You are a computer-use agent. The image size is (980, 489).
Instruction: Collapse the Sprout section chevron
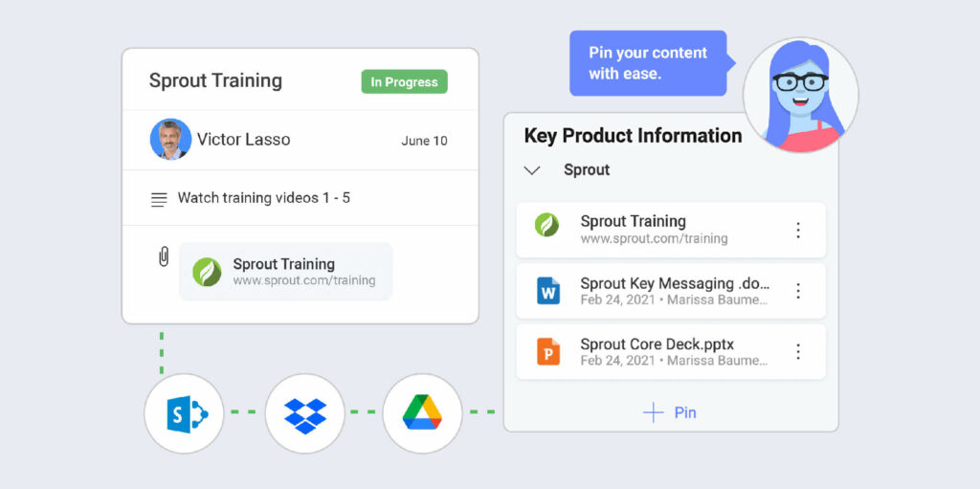(x=532, y=170)
